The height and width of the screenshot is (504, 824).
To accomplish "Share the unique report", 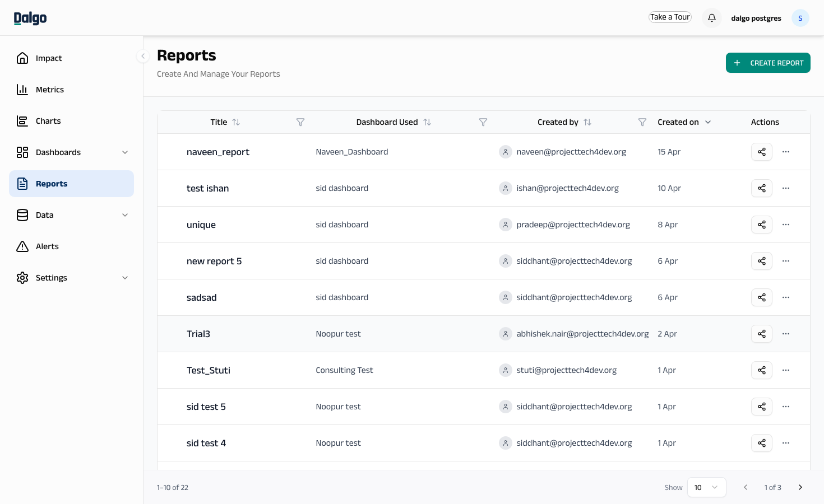I will [762, 225].
